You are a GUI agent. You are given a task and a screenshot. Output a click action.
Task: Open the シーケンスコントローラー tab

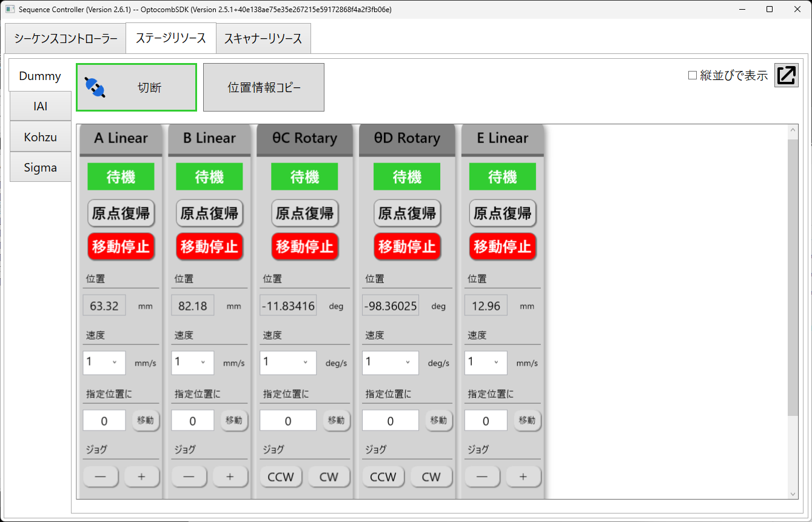(x=65, y=39)
